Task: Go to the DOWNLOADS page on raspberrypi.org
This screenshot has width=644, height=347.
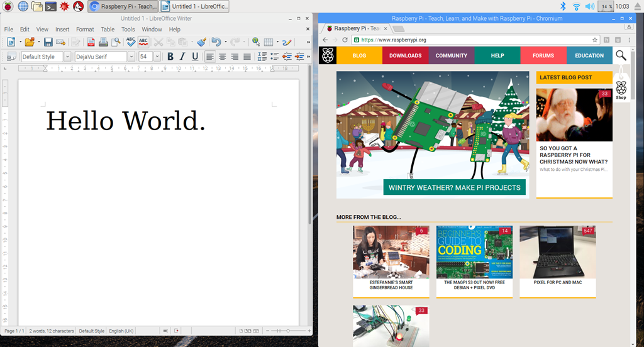Action: click(406, 55)
